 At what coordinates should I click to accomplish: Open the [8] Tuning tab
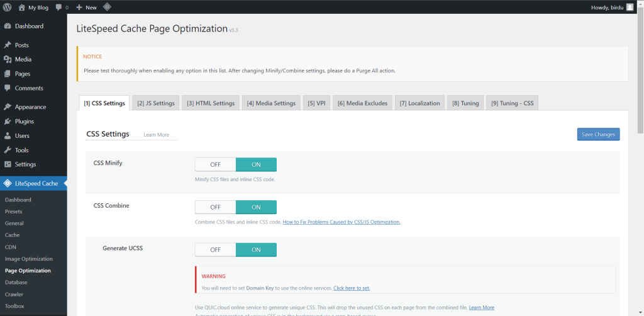point(465,103)
